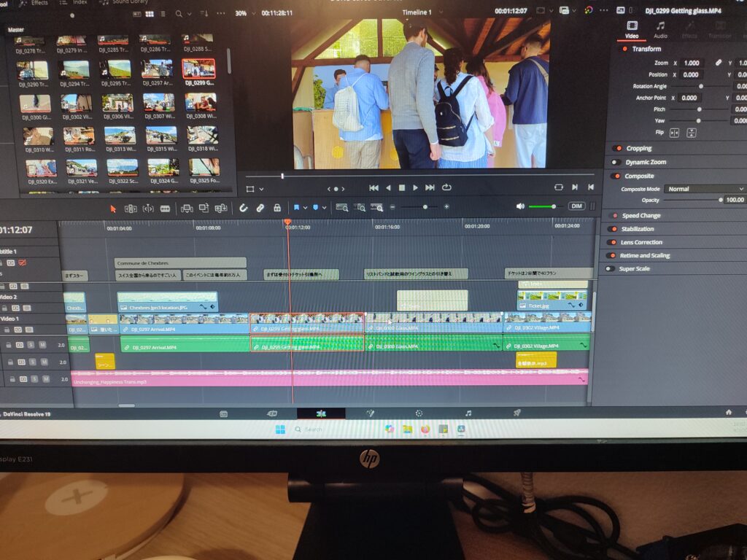Viewport: 747px width, 560px height.
Task: Toggle the Stabilization switch
Action: pyautogui.click(x=612, y=228)
